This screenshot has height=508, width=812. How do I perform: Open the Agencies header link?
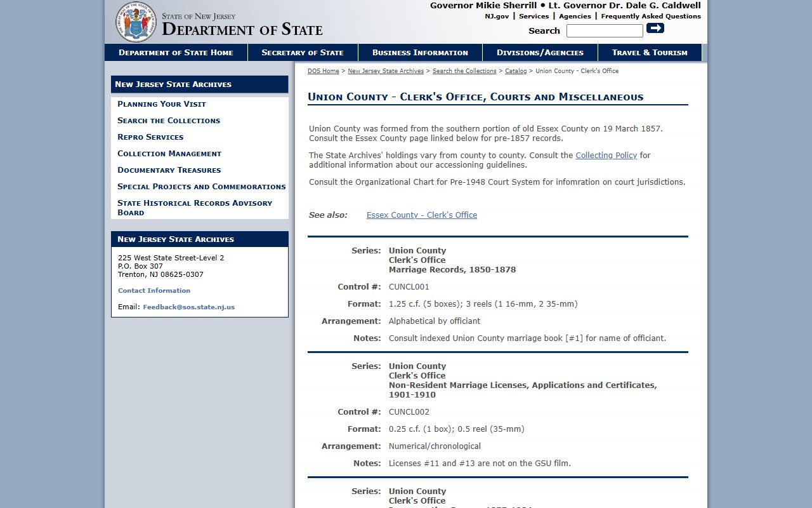coord(575,17)
